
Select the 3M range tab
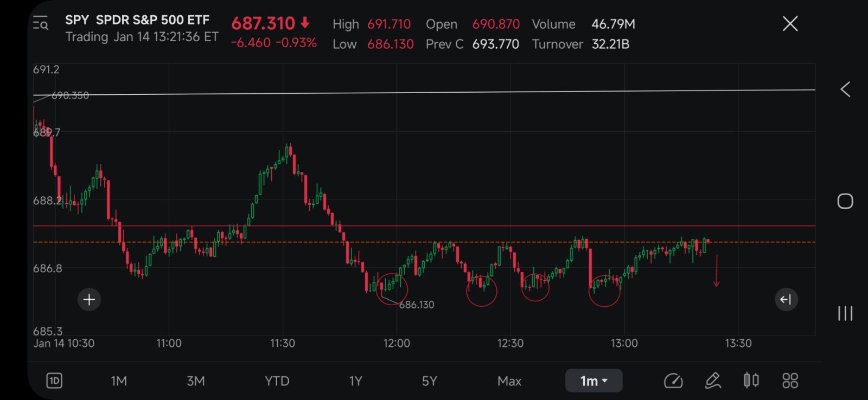click(196, 381)
